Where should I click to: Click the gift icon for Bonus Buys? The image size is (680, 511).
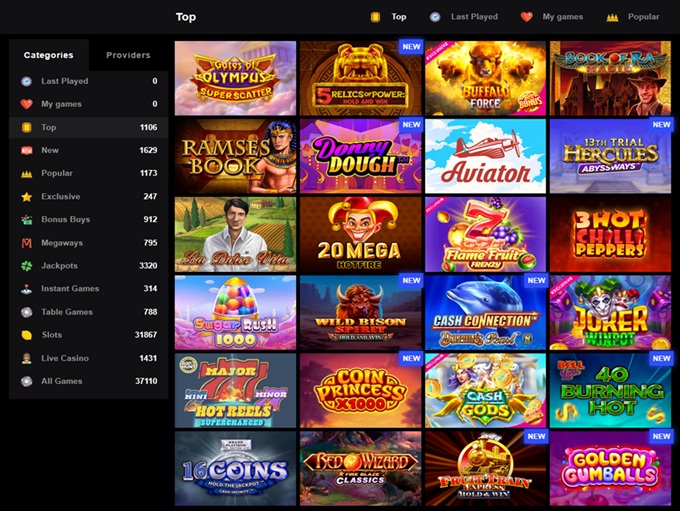[26, 219]
